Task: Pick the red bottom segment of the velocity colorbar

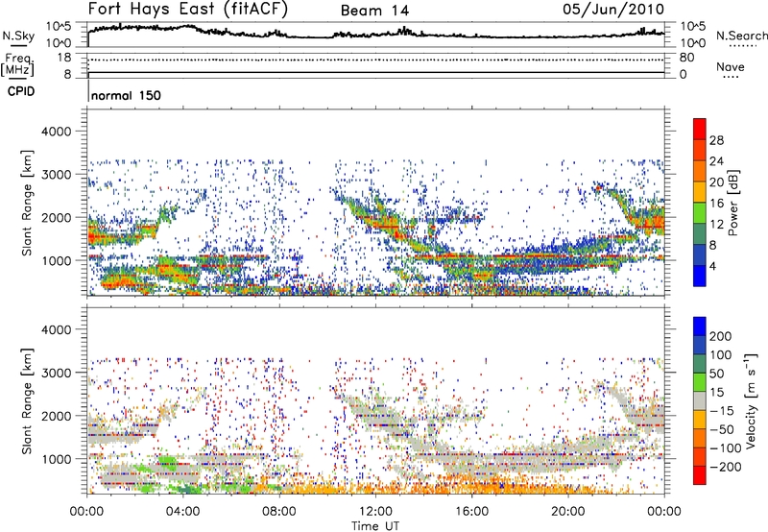Action: [x=700, y=475]
